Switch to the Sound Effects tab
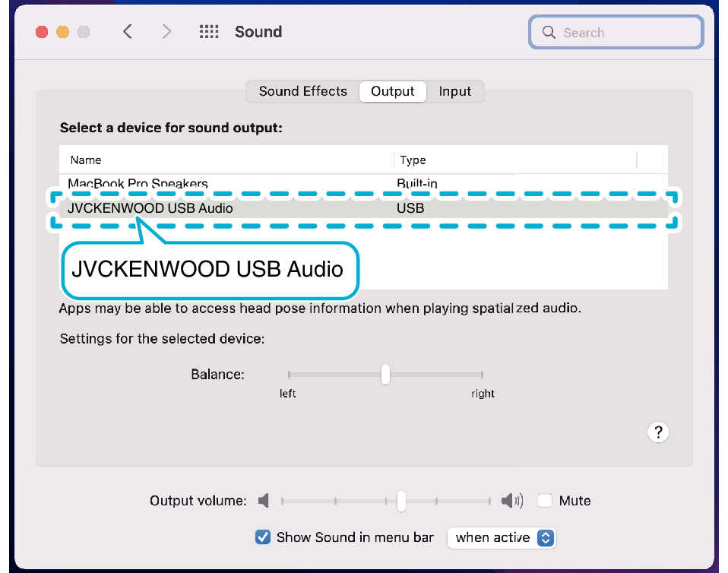 coord(302,91)
